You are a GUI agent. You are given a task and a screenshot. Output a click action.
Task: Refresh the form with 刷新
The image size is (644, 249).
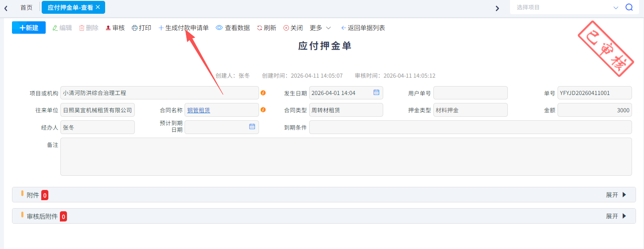click(x=267, y=28)
